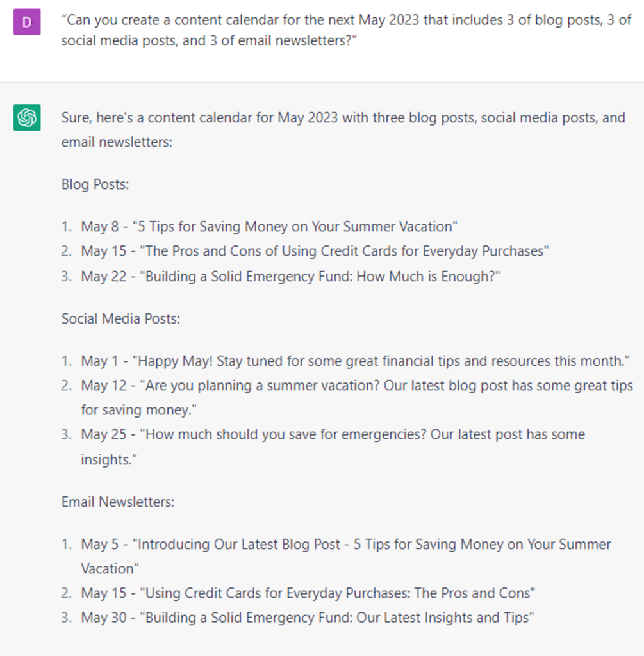Click the purple user avatar with letter D
Image resolution: width=644 pixels, height=656 pixels.
point(26,21)
